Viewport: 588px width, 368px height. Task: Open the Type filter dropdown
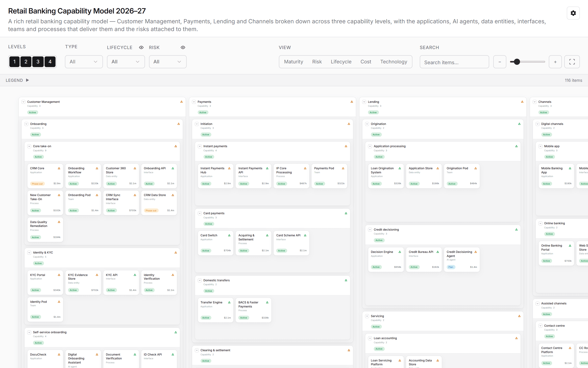pos(84,62)
